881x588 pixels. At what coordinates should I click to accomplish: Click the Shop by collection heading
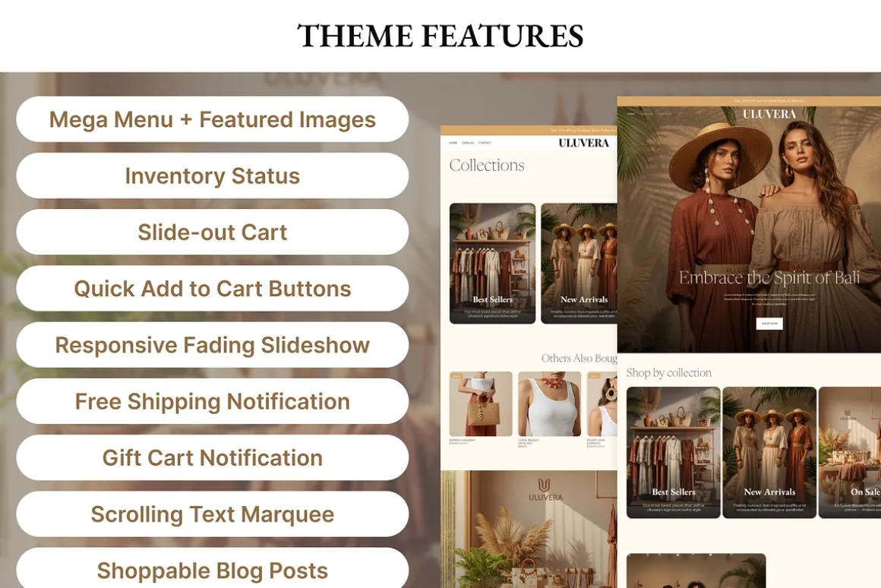668,373
